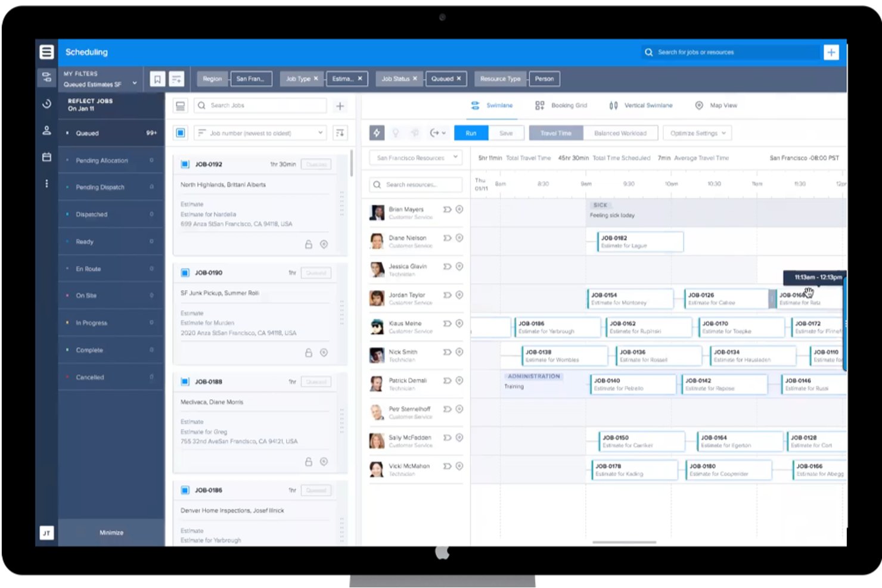This screenshot has width=882, height=588.
Task: Toggle checkbox for JOB-0186 in job list
Action: 185,490
